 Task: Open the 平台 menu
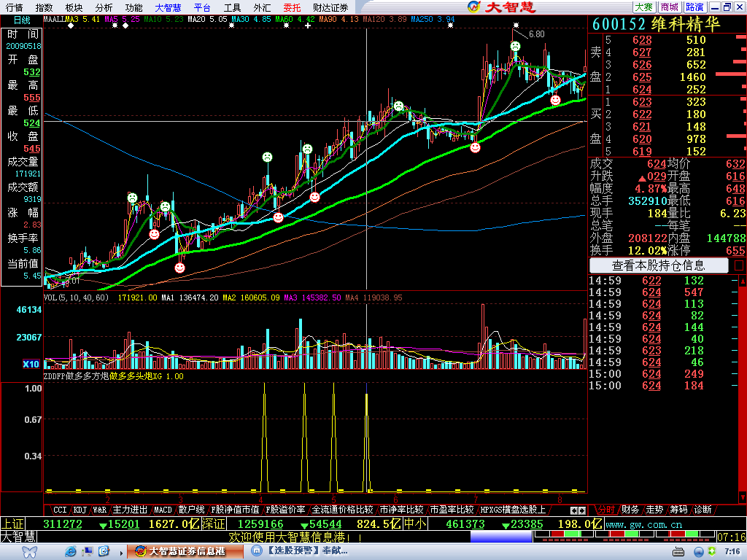point(203,7)
